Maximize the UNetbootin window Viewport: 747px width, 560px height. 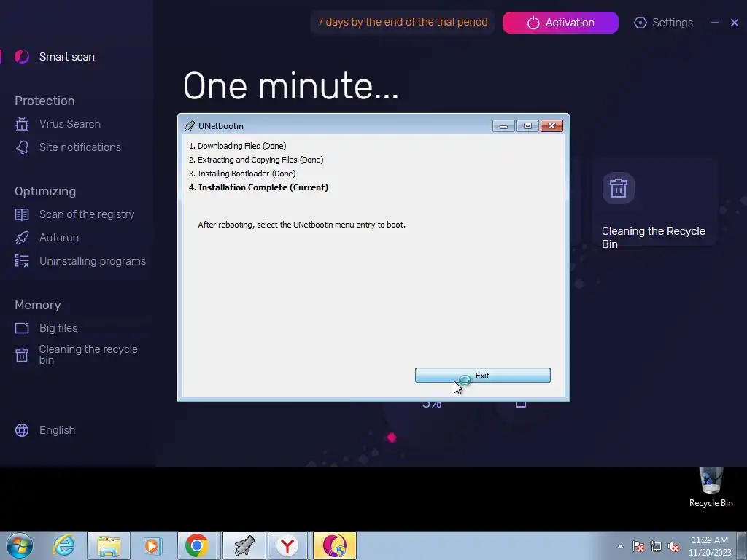coord(528,126)
